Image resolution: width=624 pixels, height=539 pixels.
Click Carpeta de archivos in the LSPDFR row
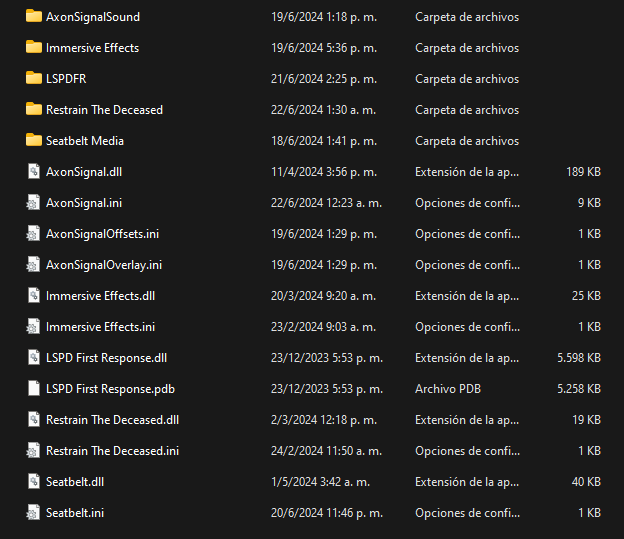467,79
